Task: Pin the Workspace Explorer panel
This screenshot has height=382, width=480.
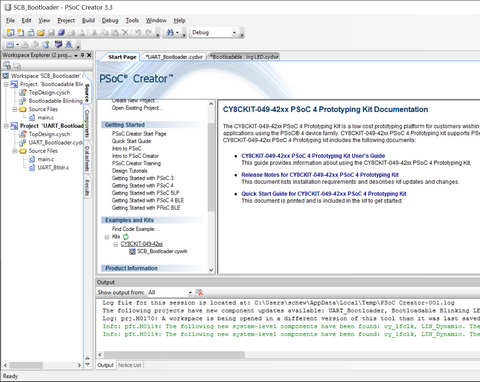Action: coord(83,55)
